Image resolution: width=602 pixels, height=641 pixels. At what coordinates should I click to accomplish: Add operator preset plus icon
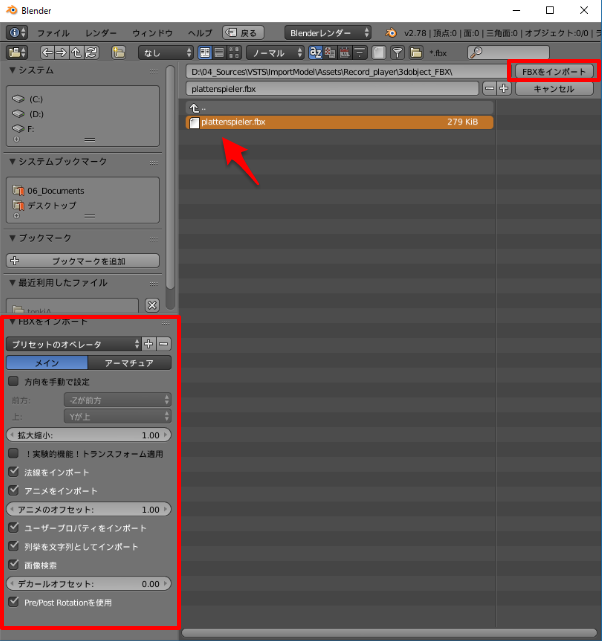(149, 344)
